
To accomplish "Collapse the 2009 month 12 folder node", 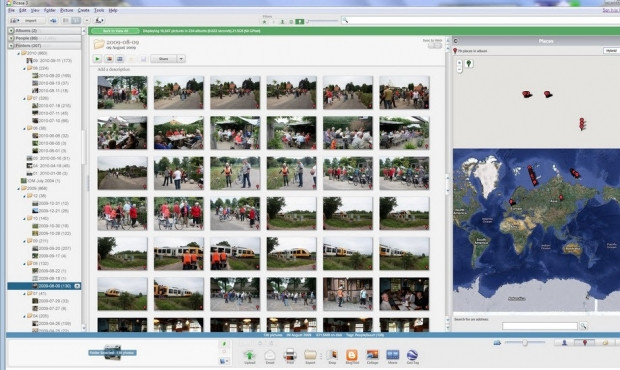I will (x=24, y=196).
